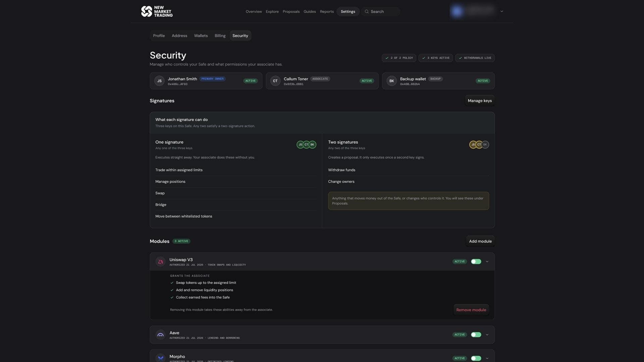This screenshot has height=362, width=644.
Task: Click the New Market Trading logo
Action: (157, 11)
